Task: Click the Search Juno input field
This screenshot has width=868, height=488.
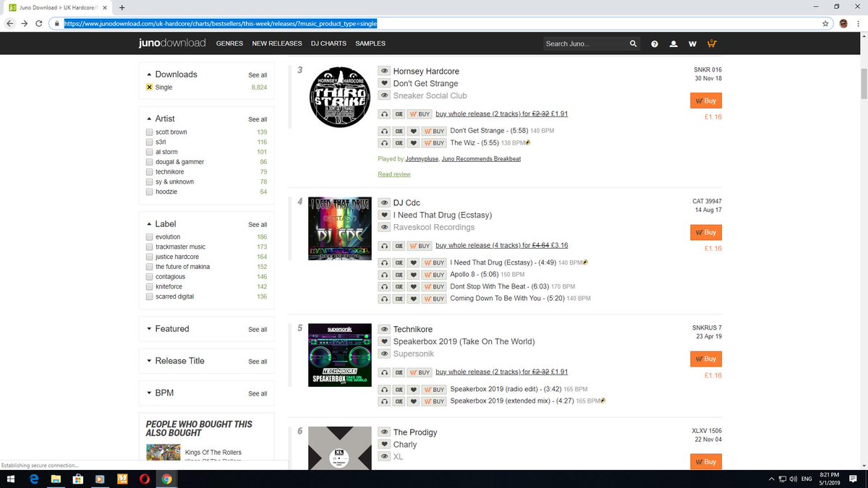Action: click(584, 43)
